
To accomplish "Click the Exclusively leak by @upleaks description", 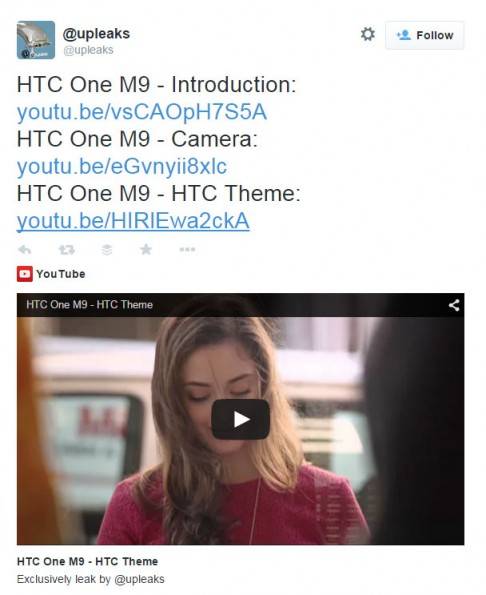I will 91,579.
